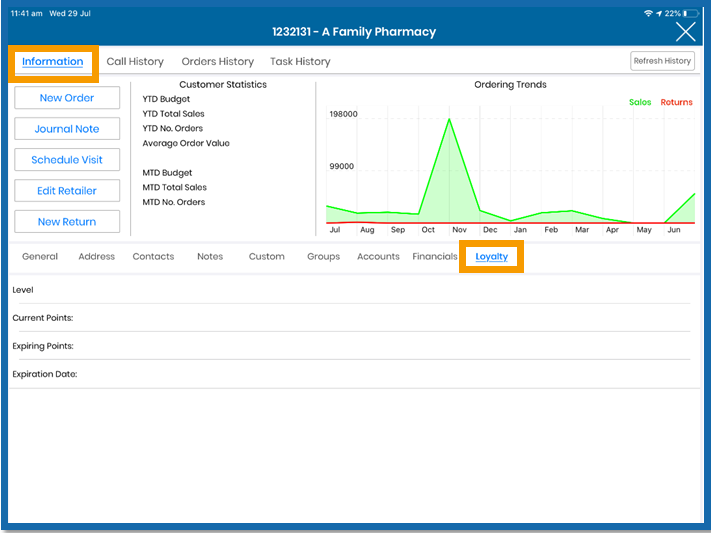Start a New Return
This screenshot has height=533, width=711.
pyautogui.click(x=67, y=222)
